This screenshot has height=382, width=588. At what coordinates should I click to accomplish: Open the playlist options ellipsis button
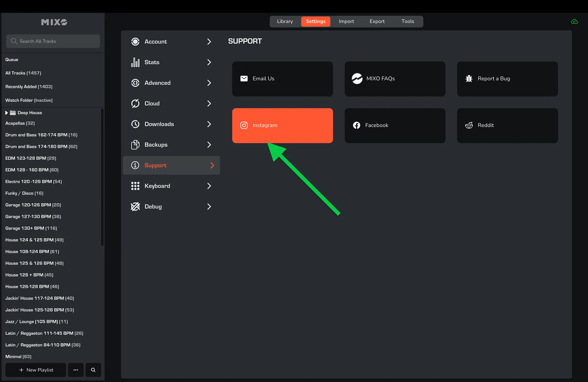click(x=76, y=370)
